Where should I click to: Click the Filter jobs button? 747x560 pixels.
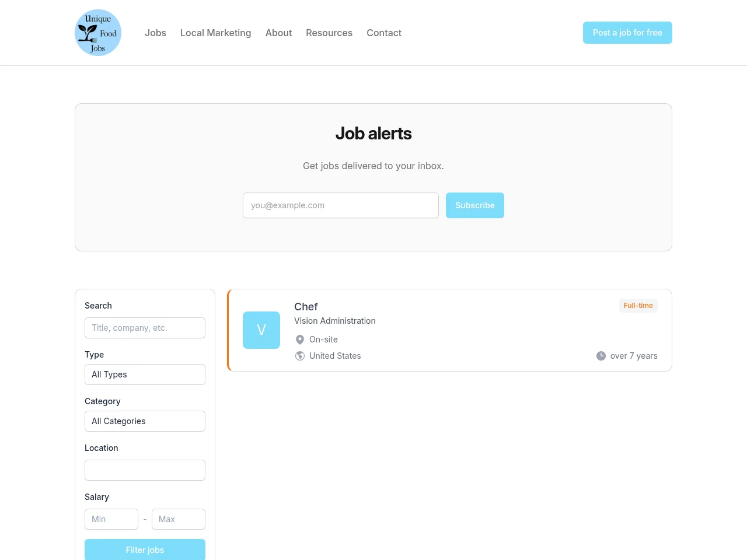click(x=145, y=549)
